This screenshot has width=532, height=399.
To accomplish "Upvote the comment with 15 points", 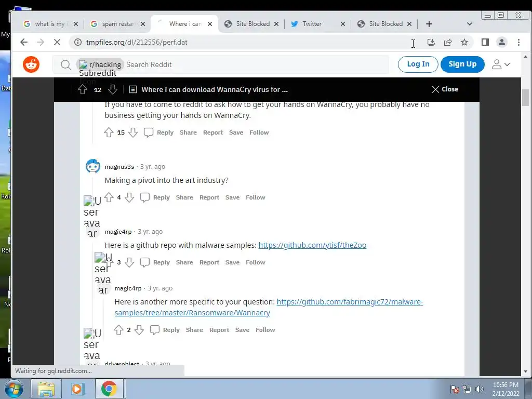I will 109,132.
